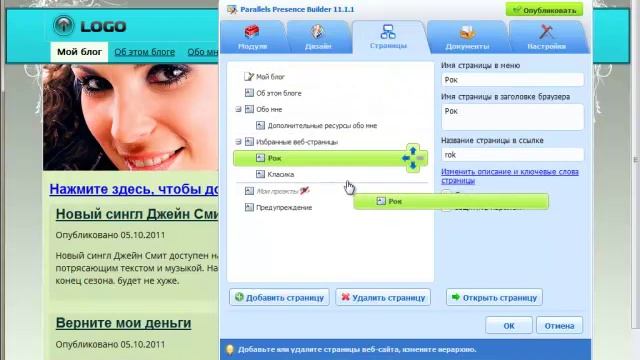
Task: Click the round LOGO icon in the site header
Action: click(64, 26)
